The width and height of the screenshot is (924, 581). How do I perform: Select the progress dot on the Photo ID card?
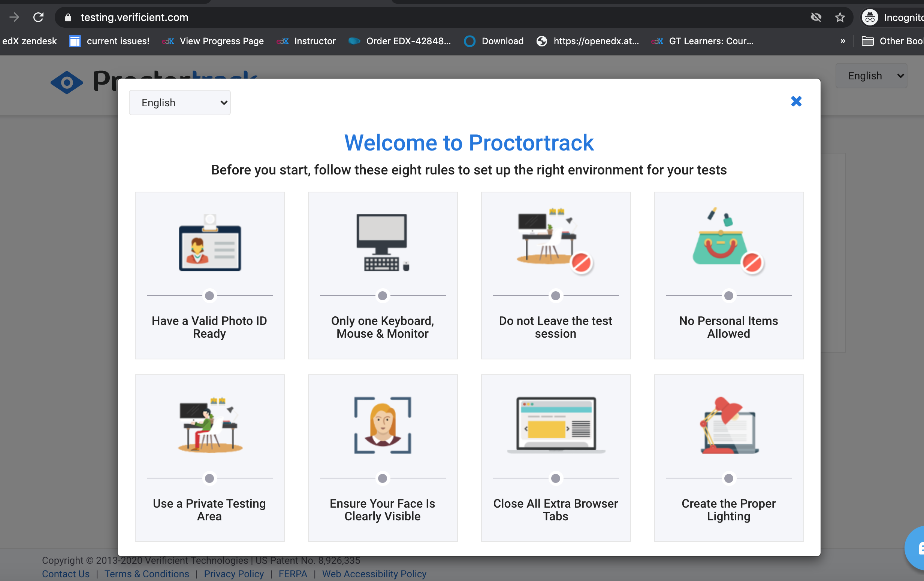[209, 295]
